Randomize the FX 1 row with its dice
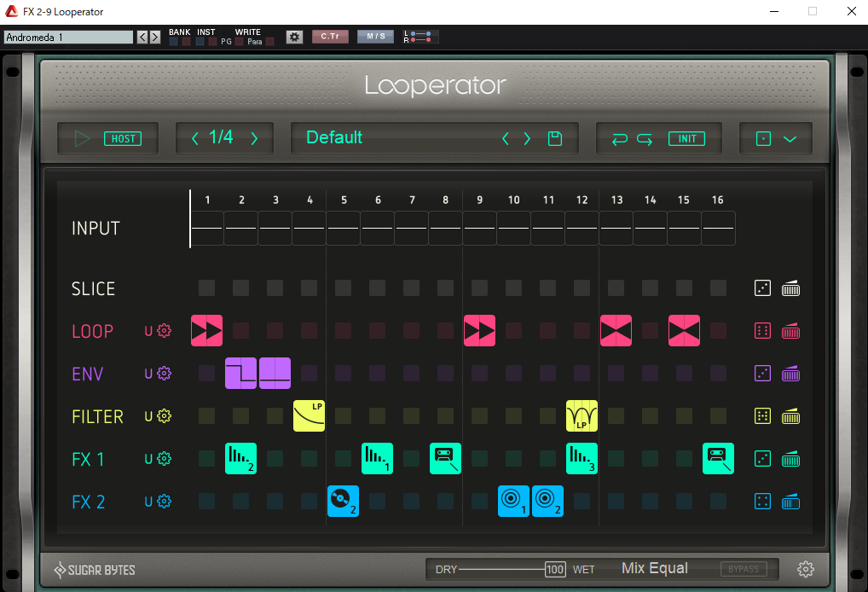868x592 pixels. click(x=763, y=459)
